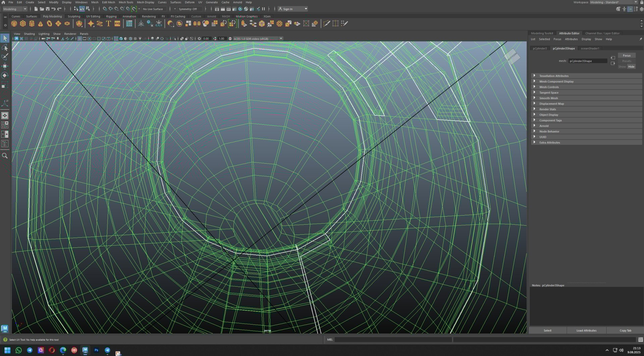Toggle select by hierarchy mode
Screen dimensions: 644x356
76,9
